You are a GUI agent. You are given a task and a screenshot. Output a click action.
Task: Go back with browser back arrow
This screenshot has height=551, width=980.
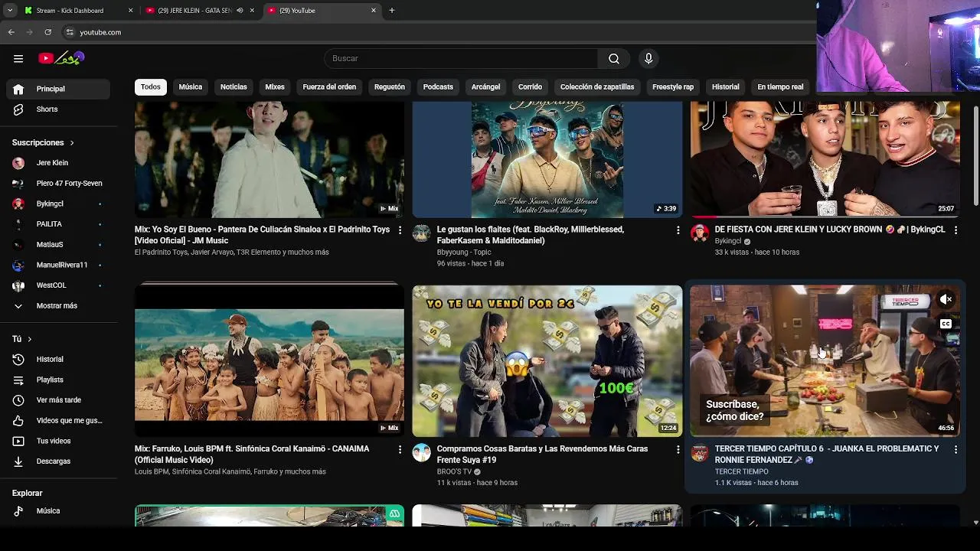pos(11,32)
